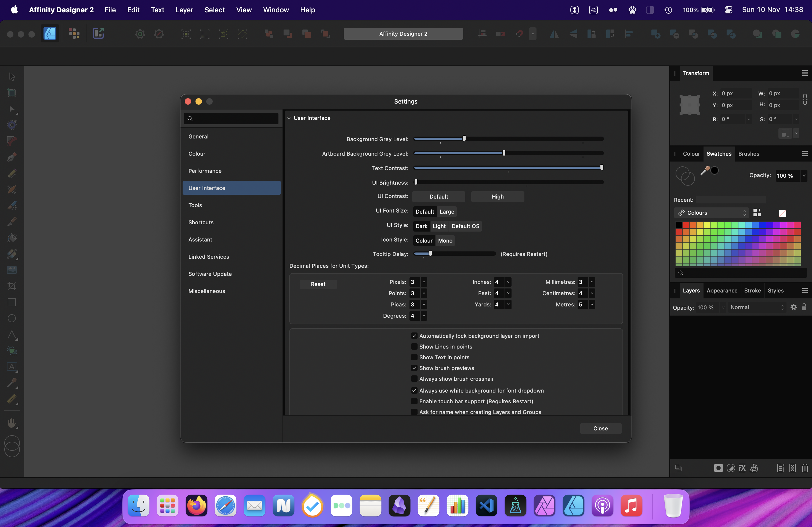Viewport: 812px width, 527px height.
Task: Click the Add Layer icon in Layers panel
Action: (780, 468)
